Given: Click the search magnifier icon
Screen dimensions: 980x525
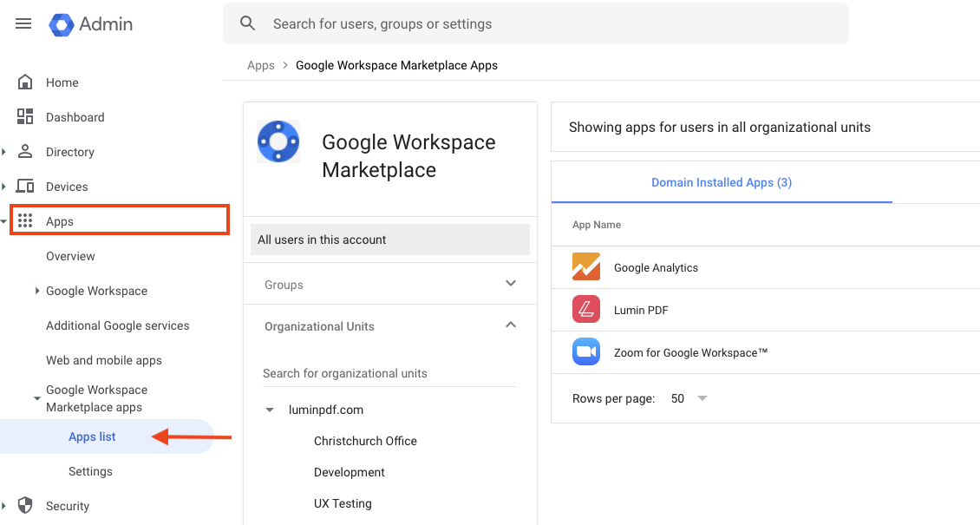Looking at the screenshot, I should tap(247, 23).
